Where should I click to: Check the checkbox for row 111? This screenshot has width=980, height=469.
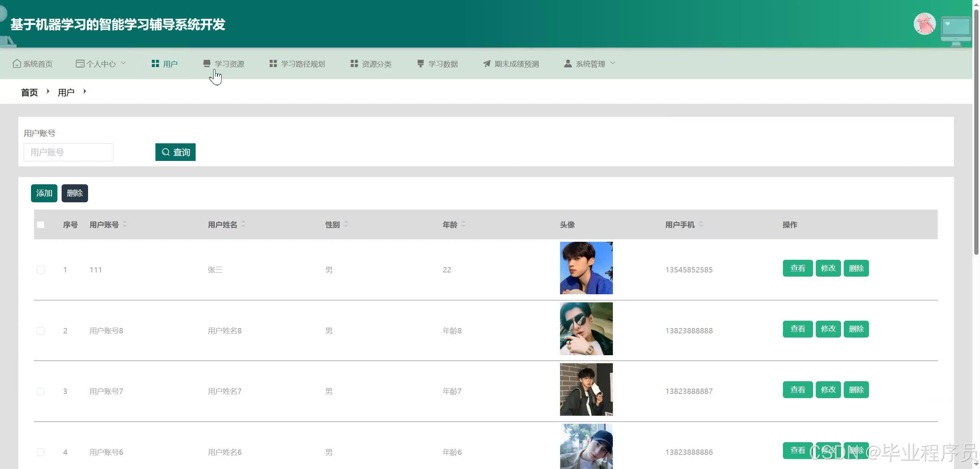41,270
